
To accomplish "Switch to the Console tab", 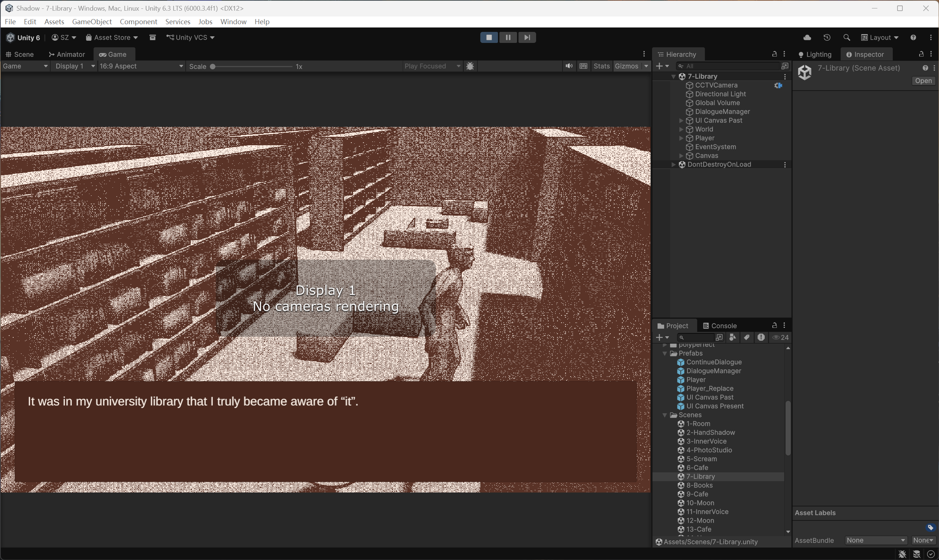I will pyautogui.click(x=720, y=326).
